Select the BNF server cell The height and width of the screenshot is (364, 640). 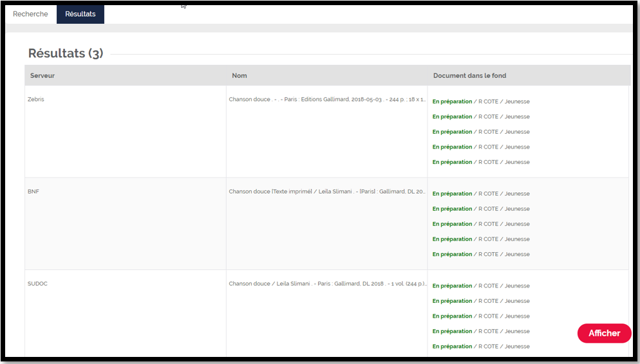click(x=33, y=192)
